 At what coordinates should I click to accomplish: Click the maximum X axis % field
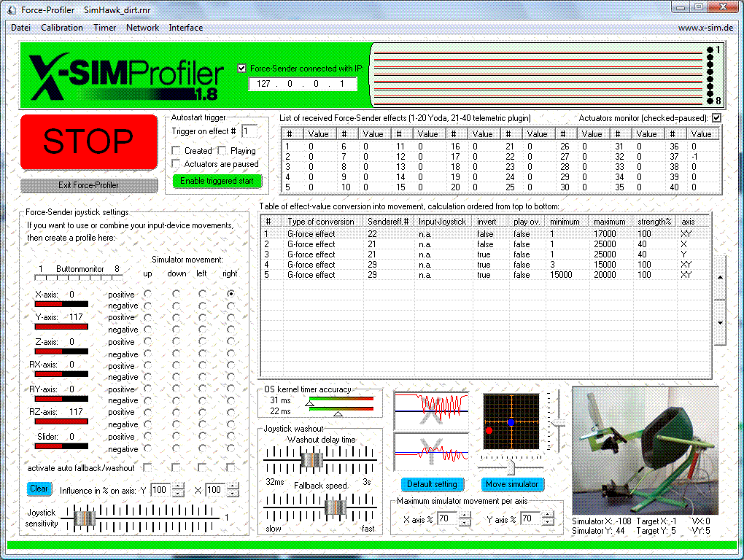click(x=448, y=518)
